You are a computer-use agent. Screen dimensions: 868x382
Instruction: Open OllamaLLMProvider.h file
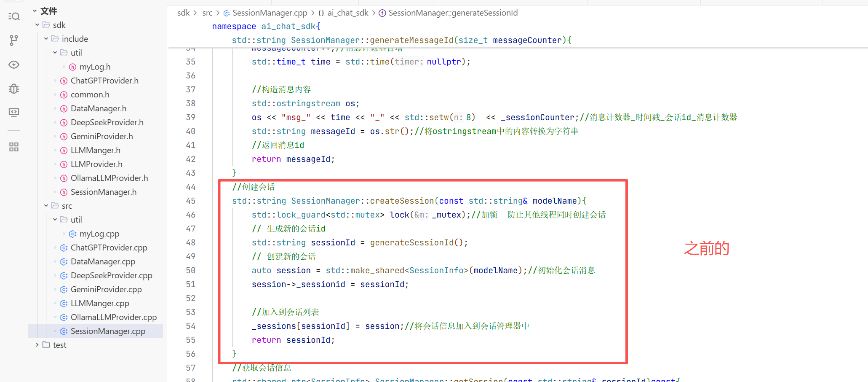point(109,178)
